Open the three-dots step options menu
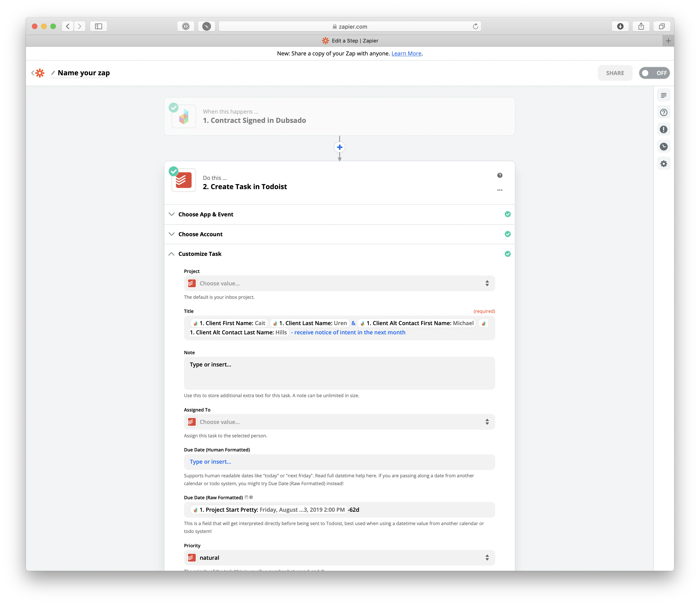The width and height of the screenshot is (700, 605). tap(500, 190)
